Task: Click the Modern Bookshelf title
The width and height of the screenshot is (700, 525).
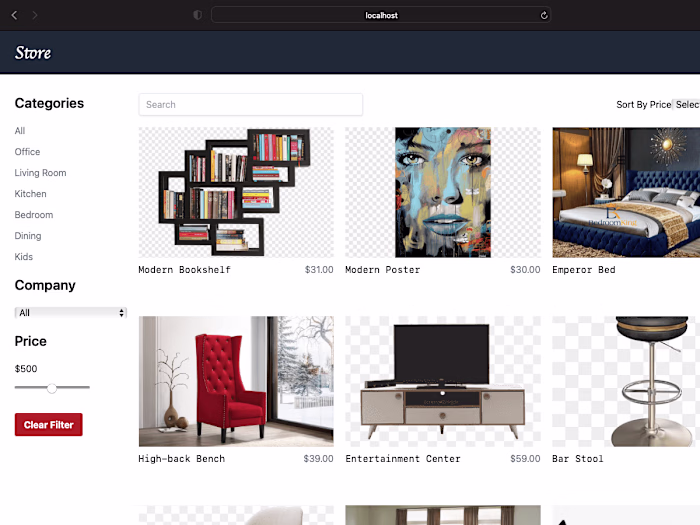Action: pyautogui.click(x=184, y=270)
